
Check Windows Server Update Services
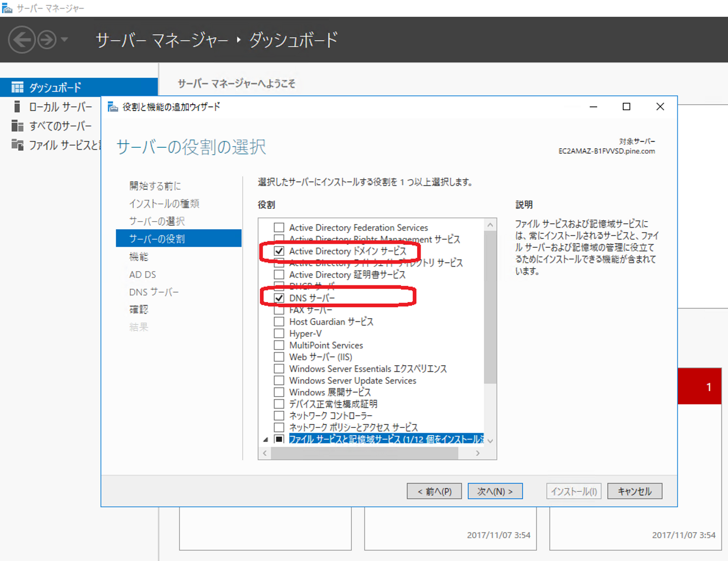click(x=279, y=380)
